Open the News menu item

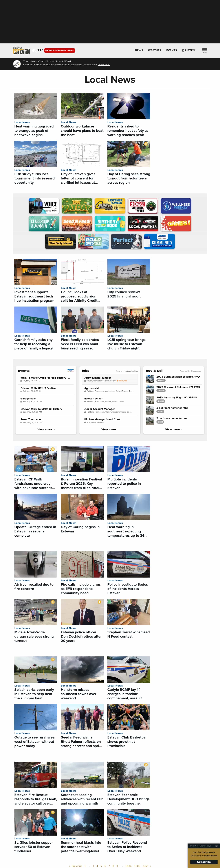[x=139, y=51]
